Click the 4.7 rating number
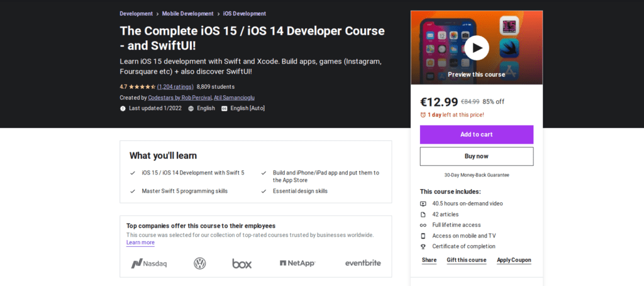The width and height of the screenshot is (644, 286). point(124,87)
